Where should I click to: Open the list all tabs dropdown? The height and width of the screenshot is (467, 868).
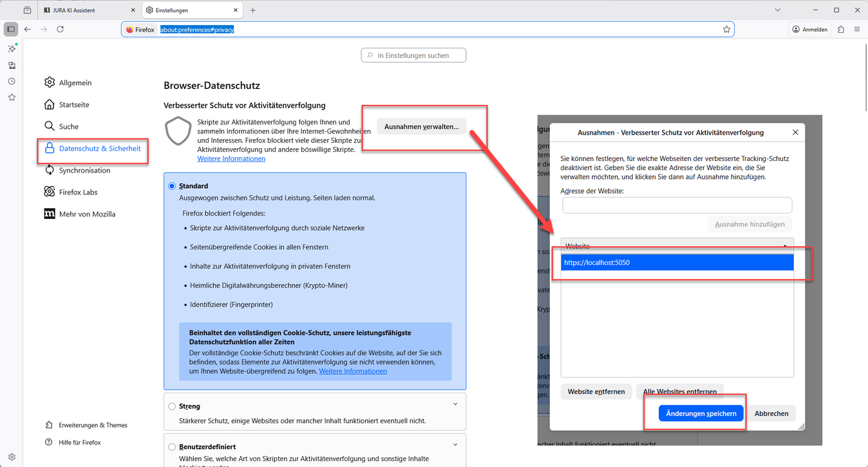[778, 10]
